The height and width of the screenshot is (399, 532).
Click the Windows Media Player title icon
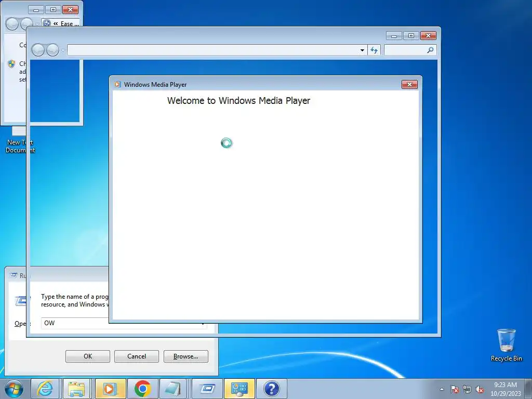[x=117, y=85]
